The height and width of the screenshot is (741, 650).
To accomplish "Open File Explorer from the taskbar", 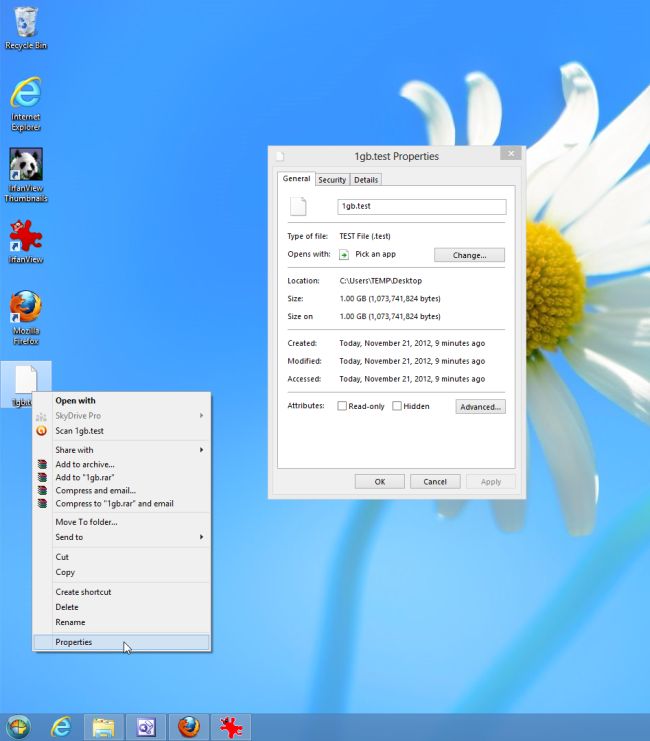I will 104,727.
